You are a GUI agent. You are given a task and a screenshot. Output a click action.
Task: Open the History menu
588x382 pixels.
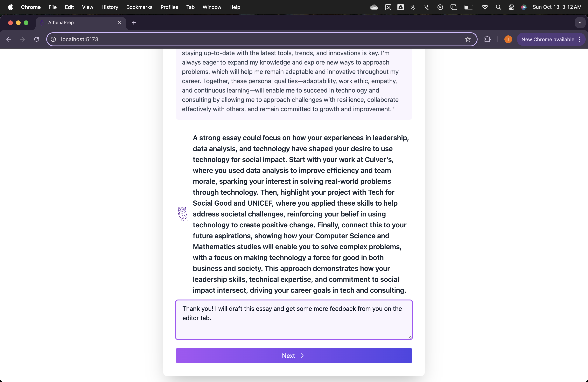[110, 7]
